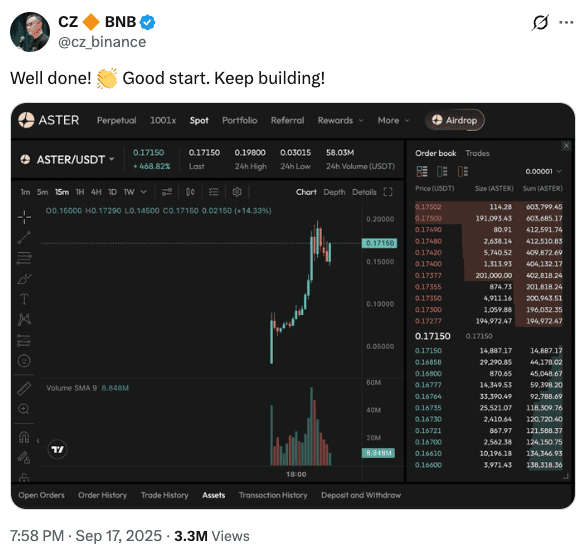The height and width of the screenshot is (554, 586).
Task: Click the Airdrop button
Action: [454, 120]
